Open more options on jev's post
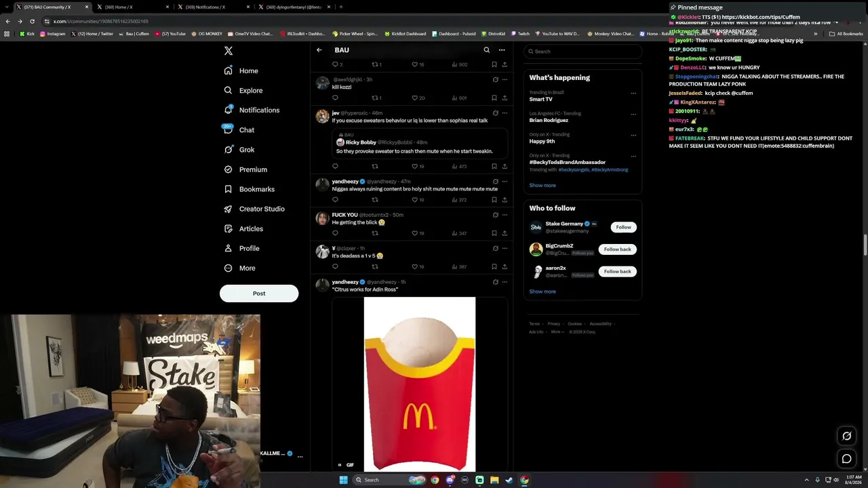The image size is (868, 488). pos(505,113)
